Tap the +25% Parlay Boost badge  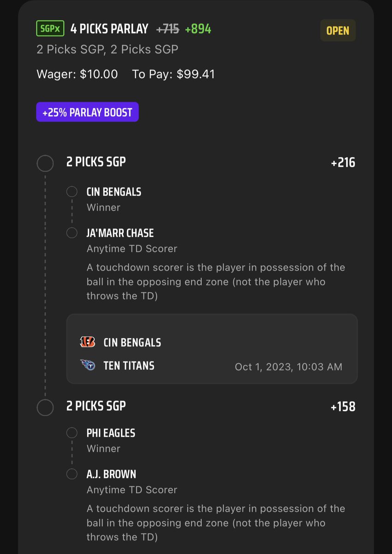click(x=87, y=112)
